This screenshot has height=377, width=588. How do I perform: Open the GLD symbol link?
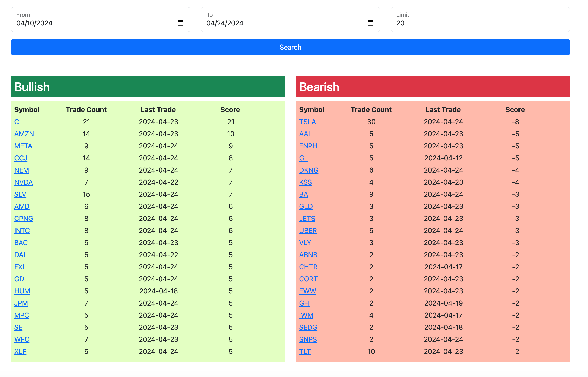[306, 206]
